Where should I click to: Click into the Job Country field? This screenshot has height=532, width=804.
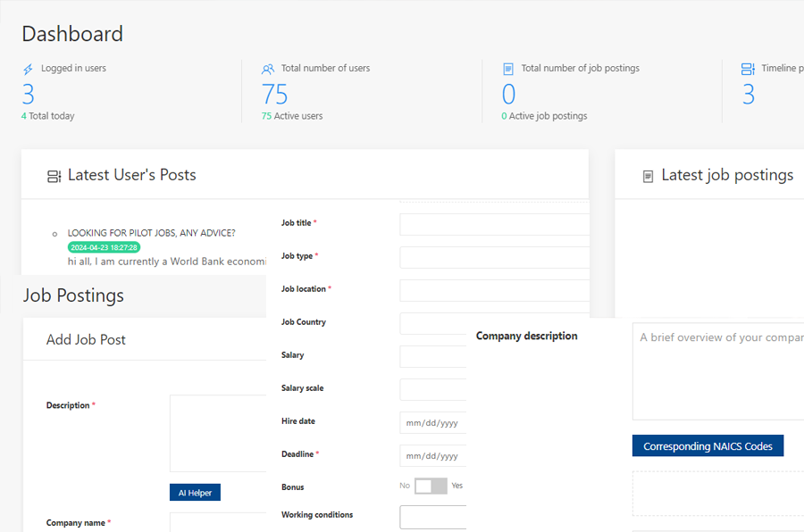tap(494, 323)
